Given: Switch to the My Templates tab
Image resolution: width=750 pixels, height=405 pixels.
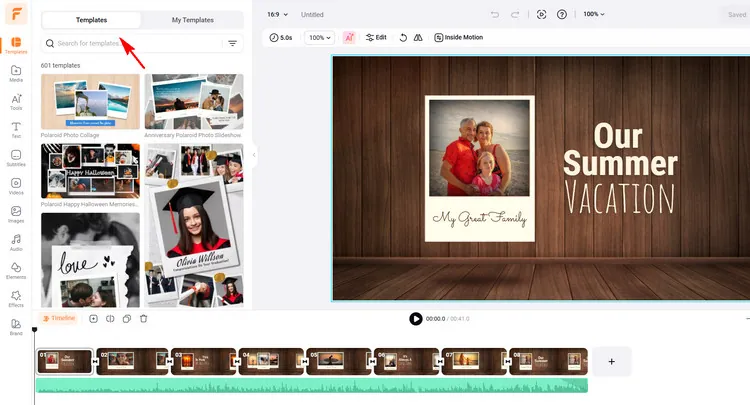Looking at the screenshot, I should pos(192,20).
